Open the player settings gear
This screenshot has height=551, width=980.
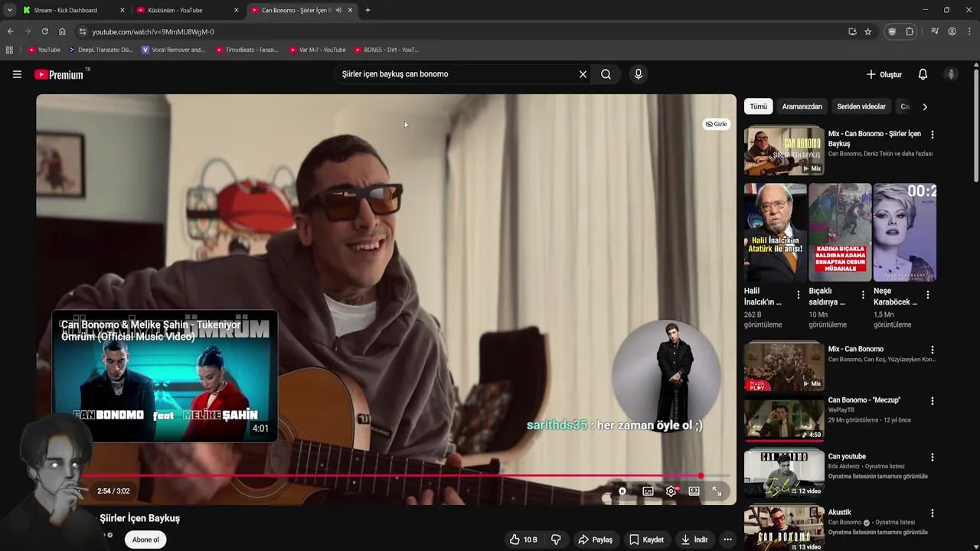click(671, 491)
